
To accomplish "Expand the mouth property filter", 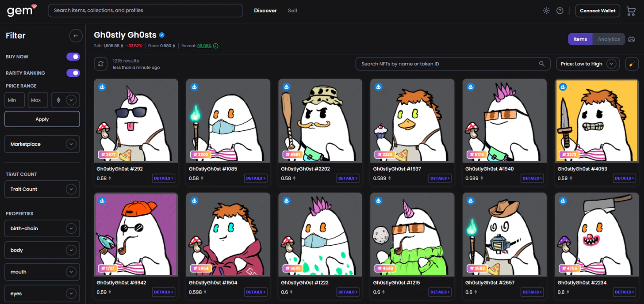I will pos(42,272).
